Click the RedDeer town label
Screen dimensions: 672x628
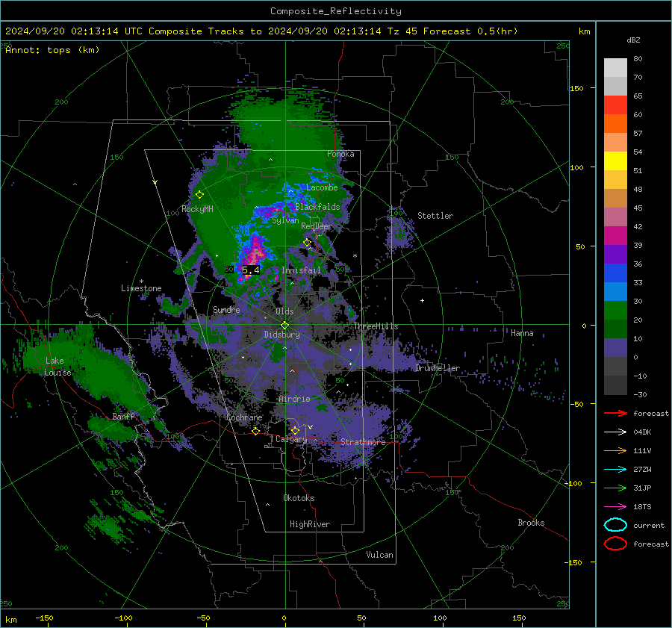point(317,226)
